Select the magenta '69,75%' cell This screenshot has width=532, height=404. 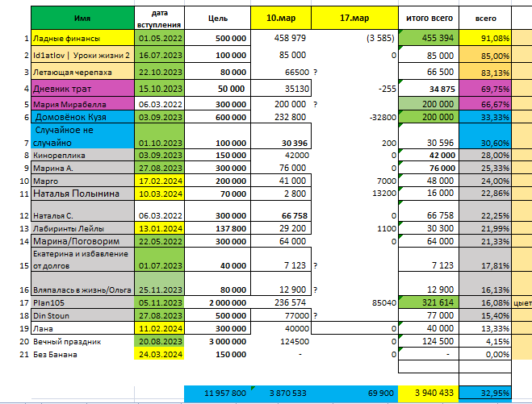(485, 89)
